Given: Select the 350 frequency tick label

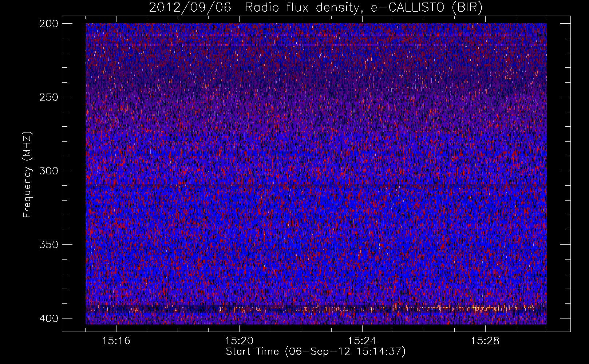Looking at the screenshot, I should click(x=48, y=244).
